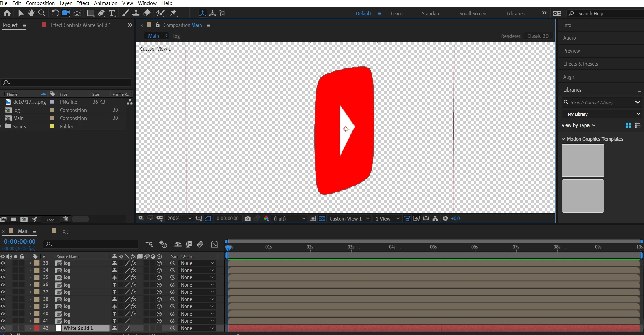Select the Roto Brush tool
Image resolution: width=644 pixels, height=335 pixels.
[160, 13]
